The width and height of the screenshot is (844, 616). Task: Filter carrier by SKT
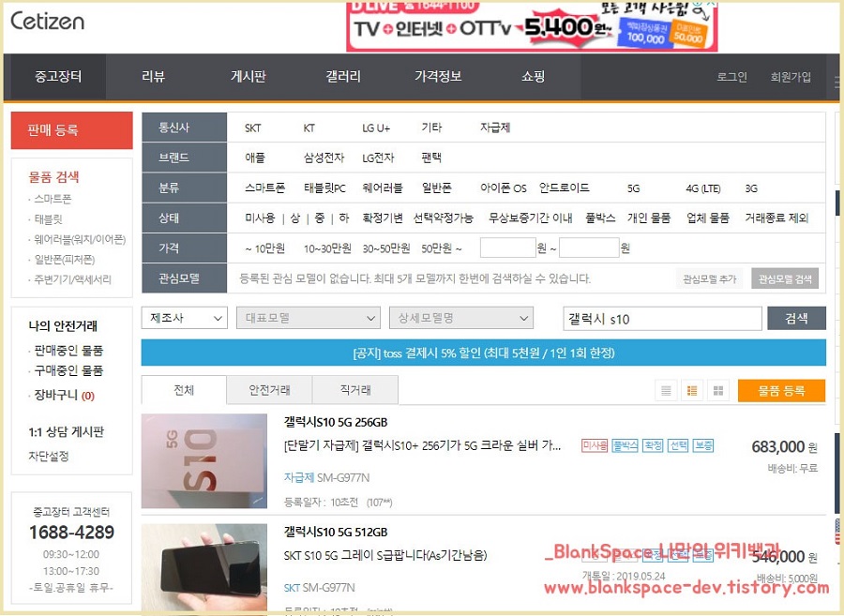[x=252, y=128]
